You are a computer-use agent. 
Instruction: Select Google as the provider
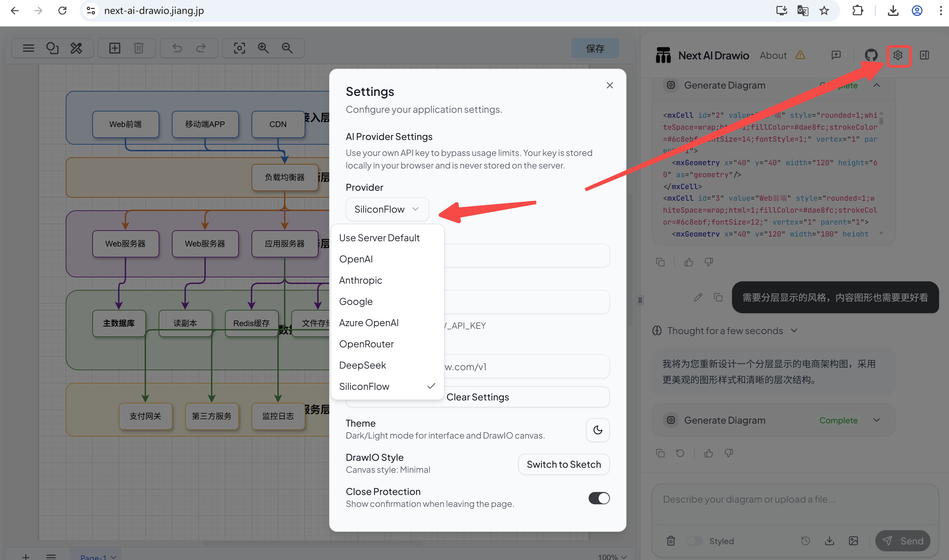coord(387,302)
